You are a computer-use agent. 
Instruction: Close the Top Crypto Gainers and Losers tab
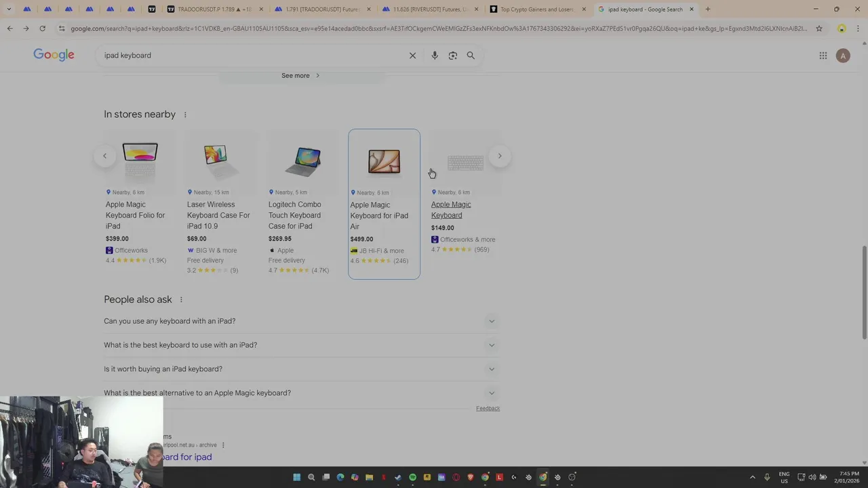tap(584, 9)
